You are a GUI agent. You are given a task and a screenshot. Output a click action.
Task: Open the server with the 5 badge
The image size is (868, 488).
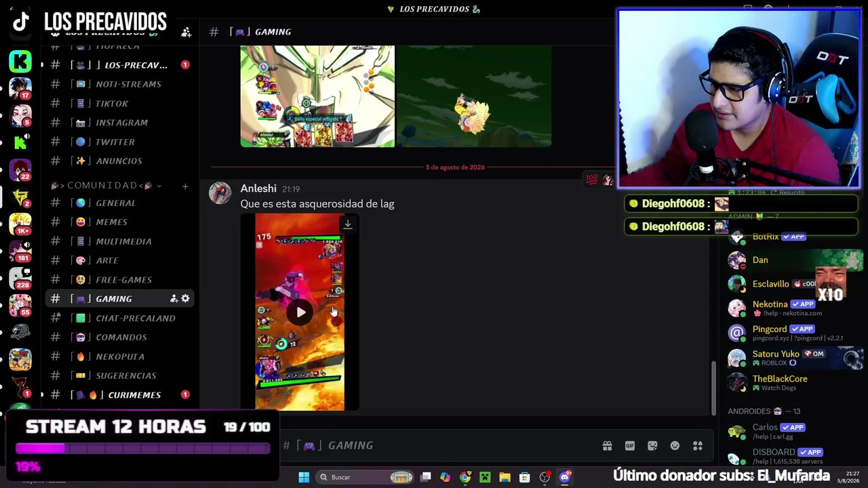pos(20,115)
